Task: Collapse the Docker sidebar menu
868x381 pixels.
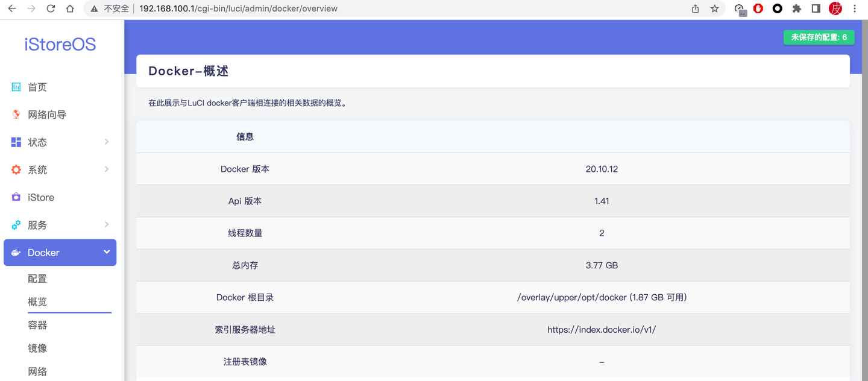Action: point(107,252)
